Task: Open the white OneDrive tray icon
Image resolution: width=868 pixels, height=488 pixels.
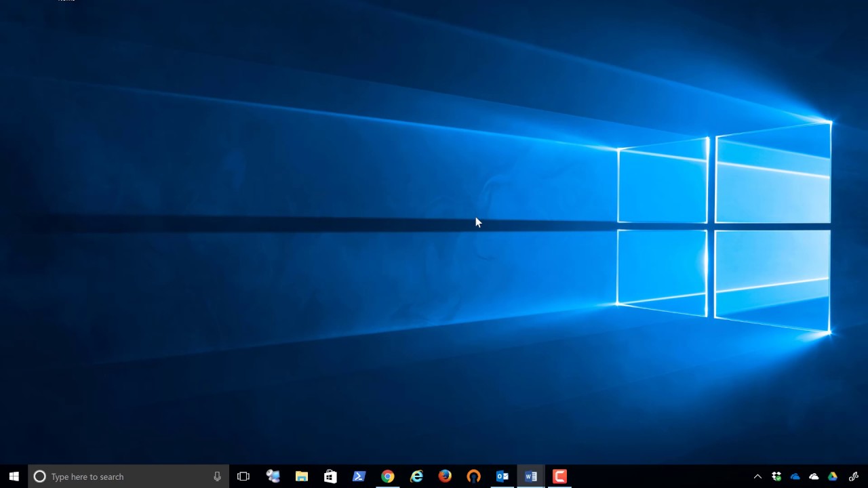Action: tap(814, 476)
